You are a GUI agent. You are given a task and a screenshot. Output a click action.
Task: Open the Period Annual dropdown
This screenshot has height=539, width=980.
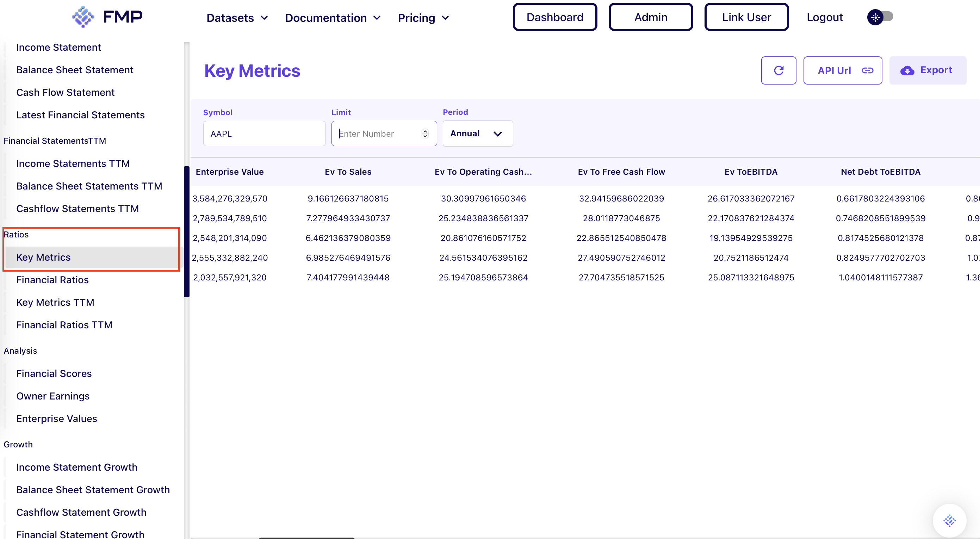click(477, 134)
